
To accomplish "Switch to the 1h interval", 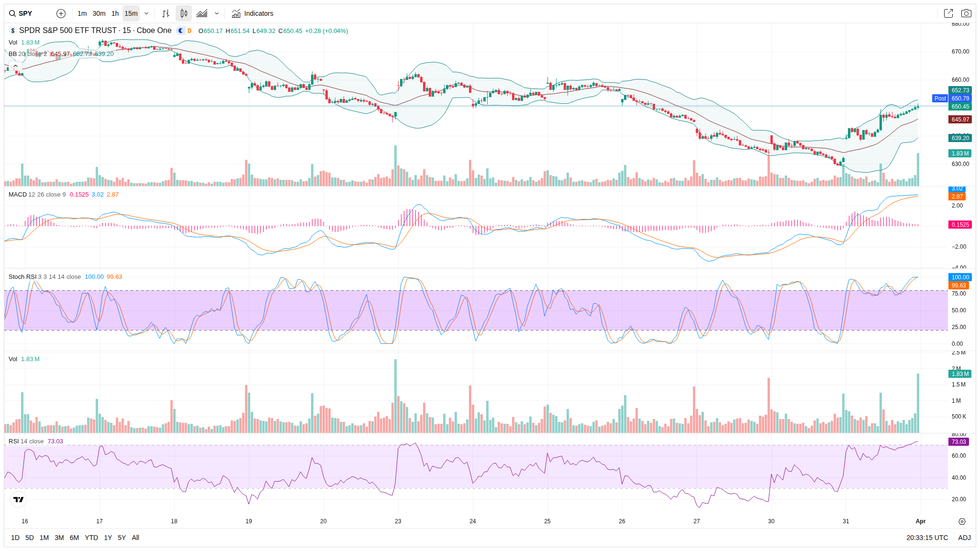I will tap(115, 13).
